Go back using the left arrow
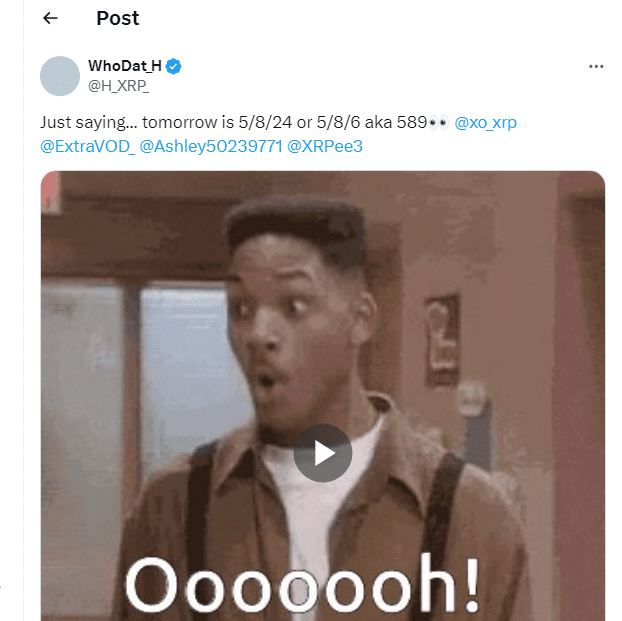Screen dimensions: 622x621 tap(50, 18)
